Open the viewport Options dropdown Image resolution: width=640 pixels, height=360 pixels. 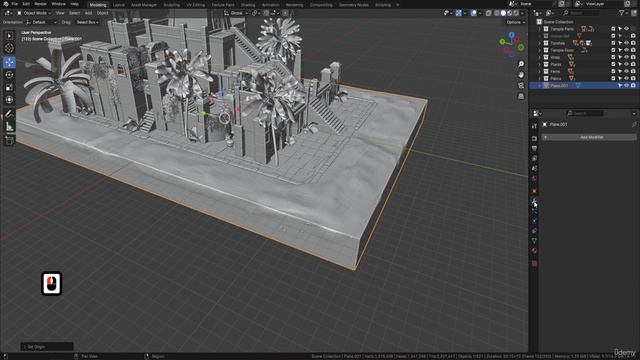click(x=516, y=22)
